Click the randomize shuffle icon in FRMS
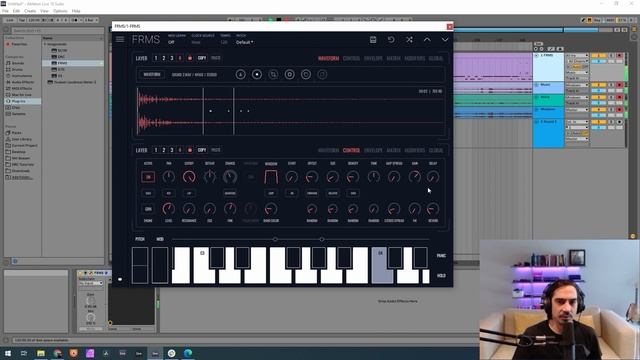 pyautogui.click(x=409, y=40)
